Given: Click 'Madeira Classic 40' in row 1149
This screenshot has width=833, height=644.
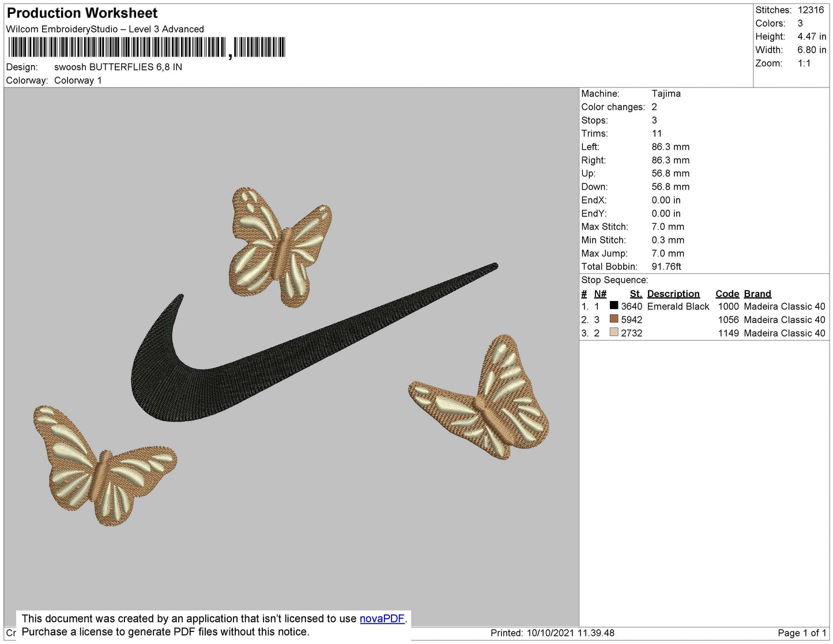Looking at the screenshot, I should 785,333.
